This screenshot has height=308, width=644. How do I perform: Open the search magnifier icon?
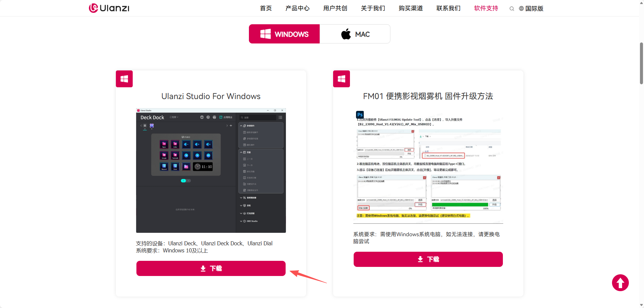coord(512,9)
